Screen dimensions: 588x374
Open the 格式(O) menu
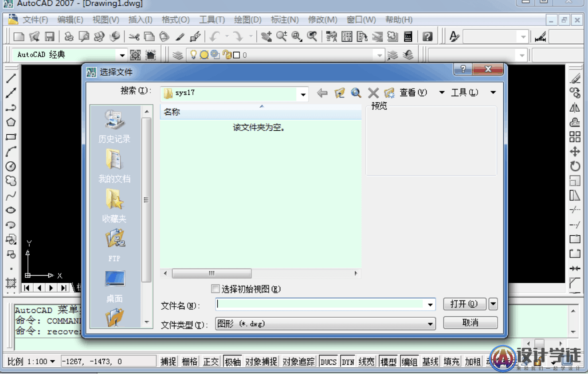176,20
